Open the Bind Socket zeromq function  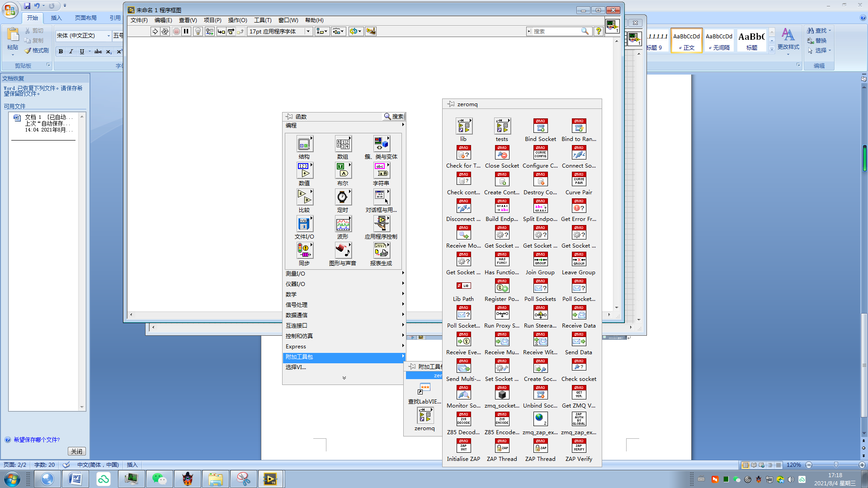(540, 126)
